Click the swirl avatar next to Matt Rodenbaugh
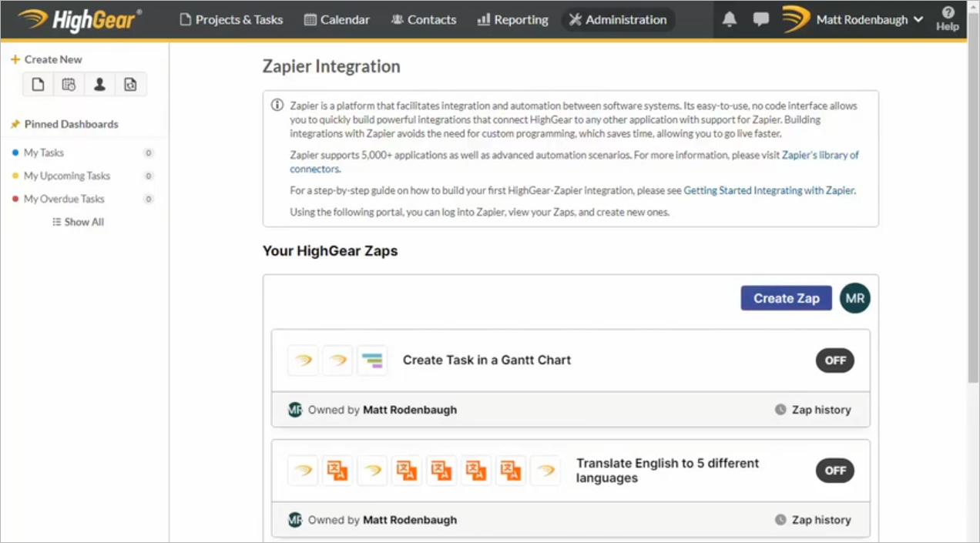Viewport: 980px width, 543px height. 796,19
